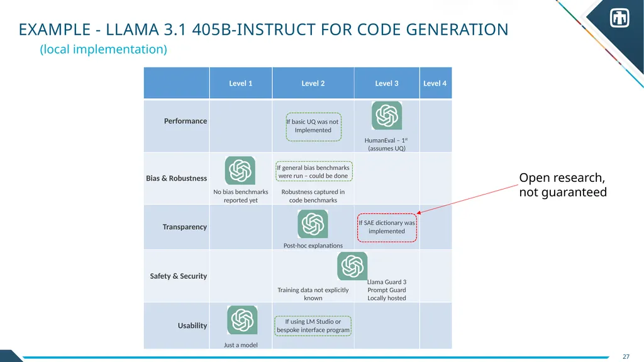
Task: Click 'Training data not explicitly known' text
Action: (x=313, y=294)
